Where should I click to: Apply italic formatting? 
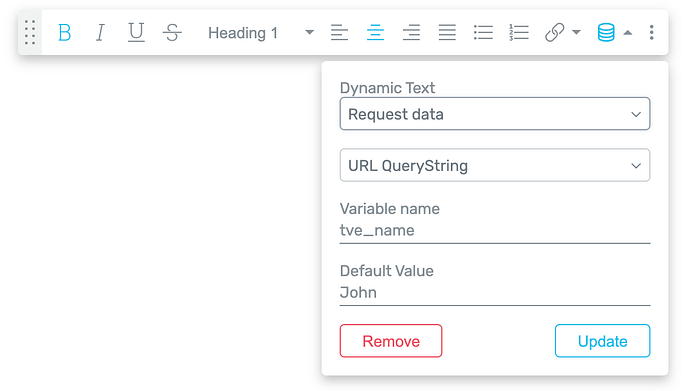(100, 32)
